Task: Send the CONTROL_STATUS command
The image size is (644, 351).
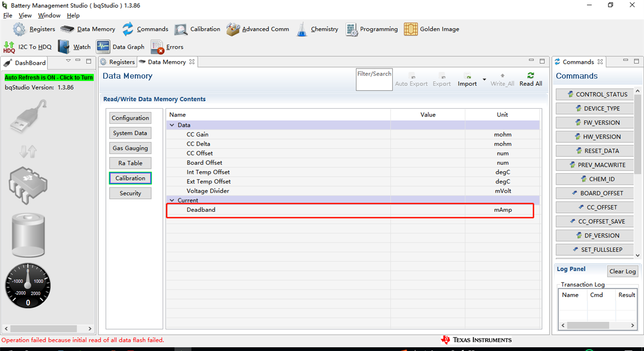Action: pyautogui.click(x=594, y=95)
